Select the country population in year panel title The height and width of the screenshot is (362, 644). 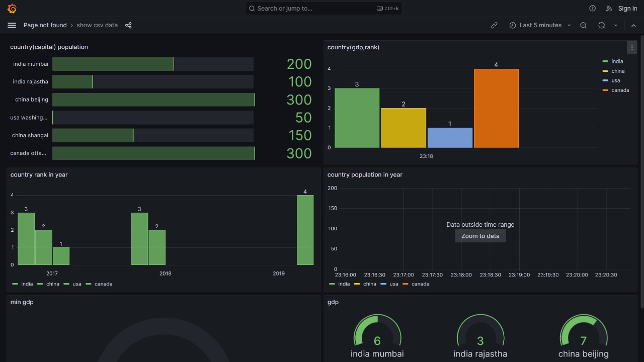(365, 174)
